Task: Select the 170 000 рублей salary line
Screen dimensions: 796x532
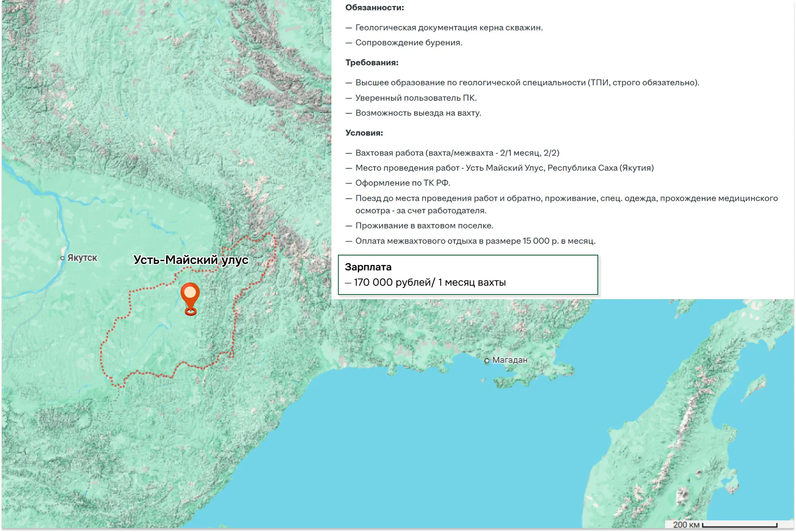Action: [429, 282]
